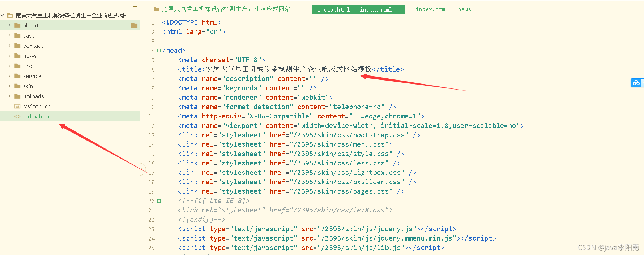Click the "IE=edge,chrome=1" content value
The image size is (644, 255).
pos(385,116)
